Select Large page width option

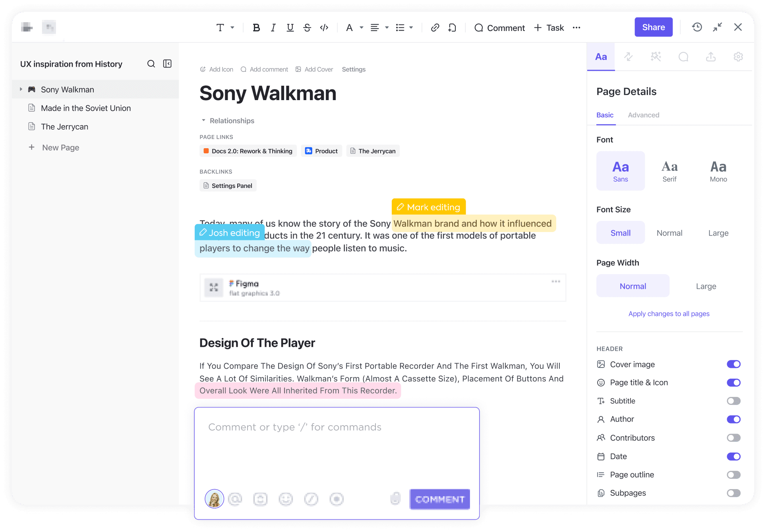[706, 286]
